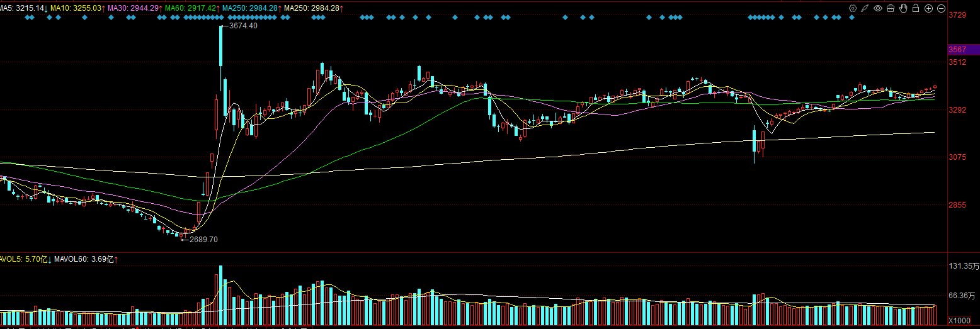Toggle the chart lock icon
This screenshot has width=980, height=329.
916,8
